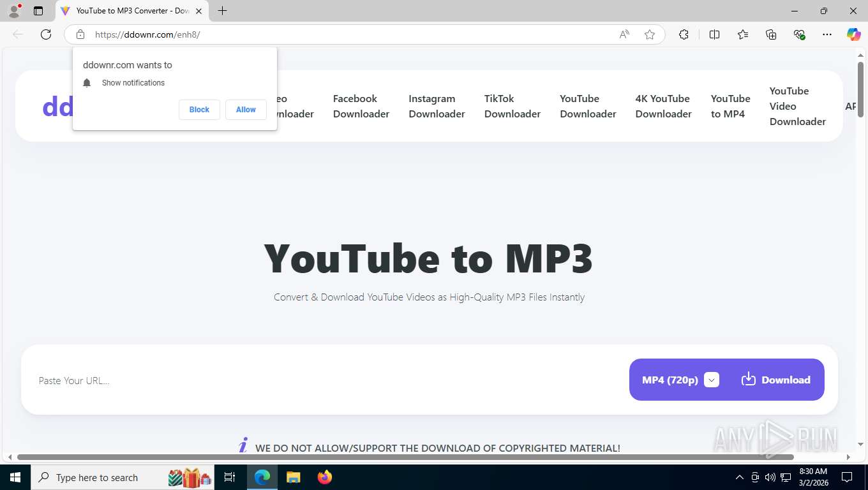Screen dimensions: 868x490
Task: Click the scroll down arrow
Action: click(860, 444)
